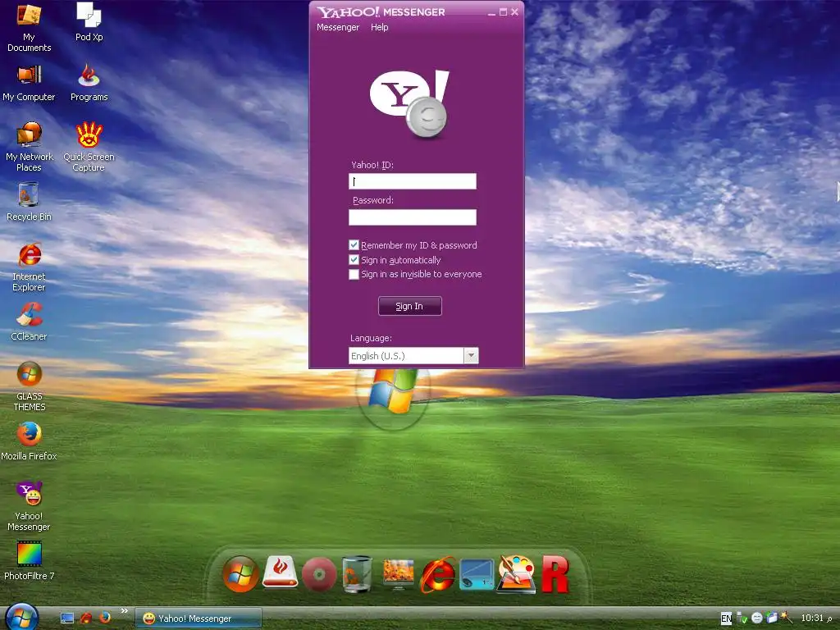Screen dimensions: 840x630
Task: Select the GLASS THEMES desktop icon
Action: point(29,386)
